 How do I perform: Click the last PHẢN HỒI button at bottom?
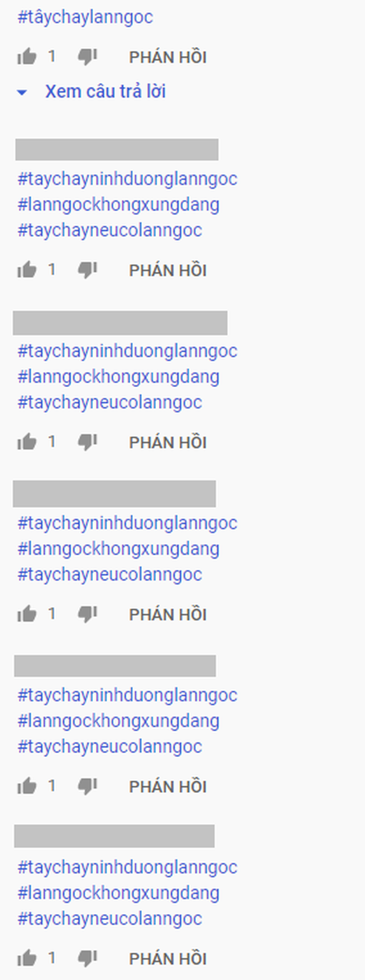[x=168, y=958]
